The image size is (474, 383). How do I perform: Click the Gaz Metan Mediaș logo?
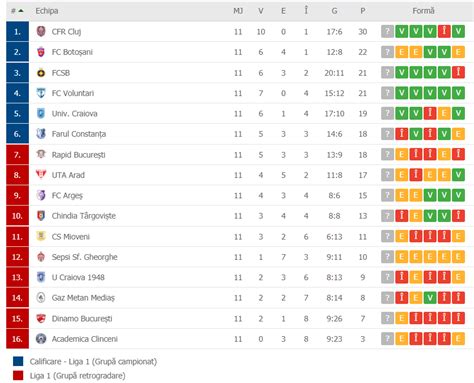coord(41,298)
